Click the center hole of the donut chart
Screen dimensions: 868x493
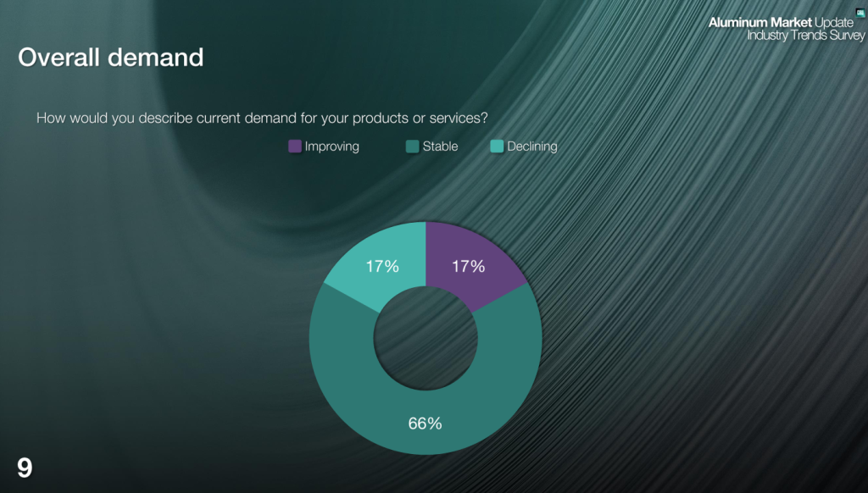pos(426,338)
